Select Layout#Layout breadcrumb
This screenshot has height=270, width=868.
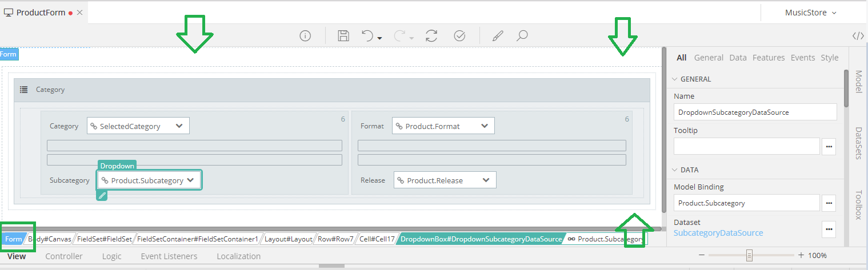289,239
